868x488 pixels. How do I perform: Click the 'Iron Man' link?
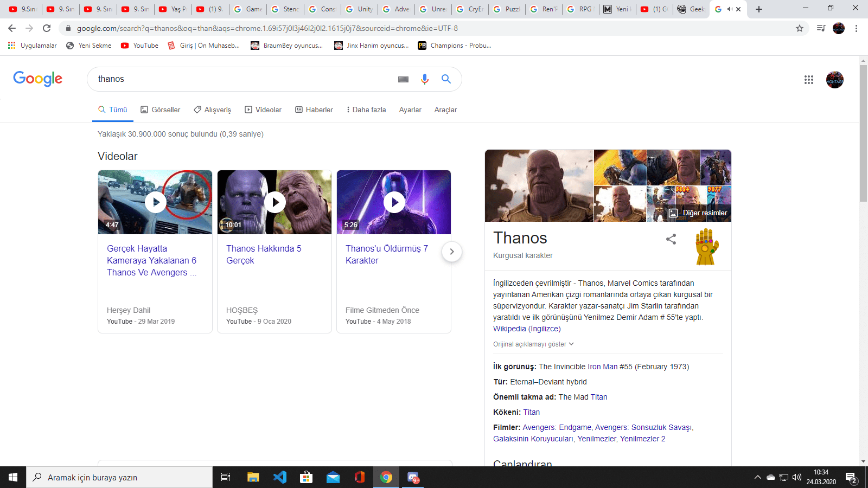(603, 367)
